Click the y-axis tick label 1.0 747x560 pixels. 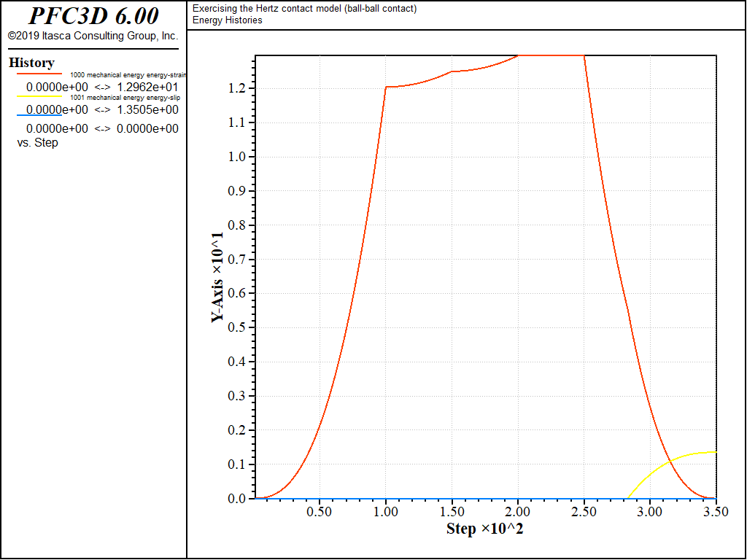[x=237, y=157]
